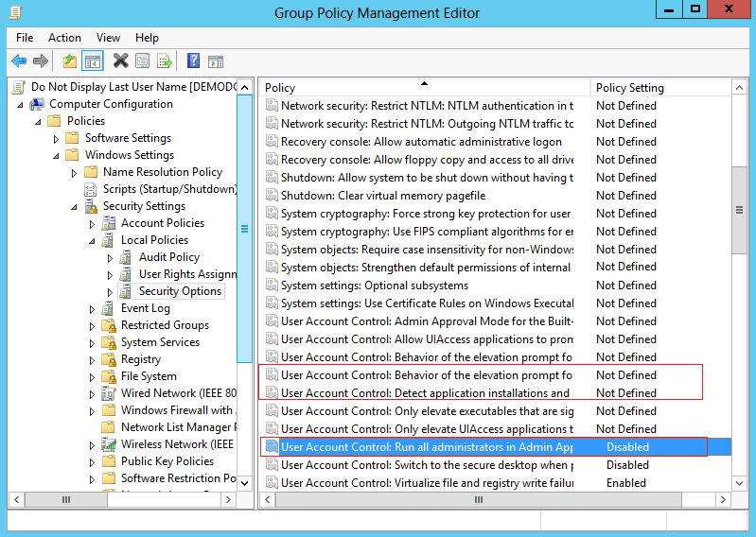The image size is (756, 537).
Task: Select System cryptography: Use FIPS compliant algorithms policy
Action: pyautogui.click(x=496, y=232)
